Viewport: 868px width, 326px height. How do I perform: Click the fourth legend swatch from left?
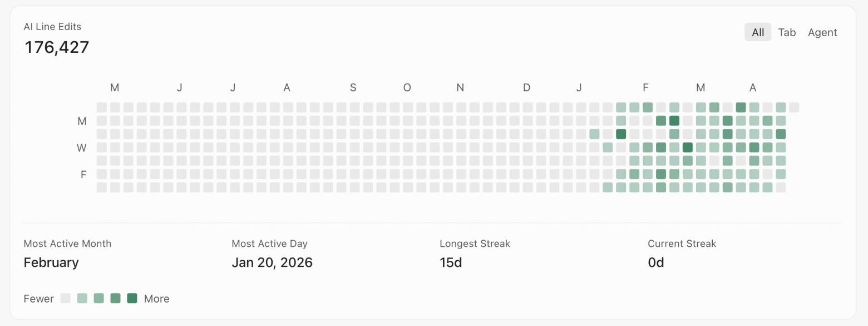click(116, 298)
